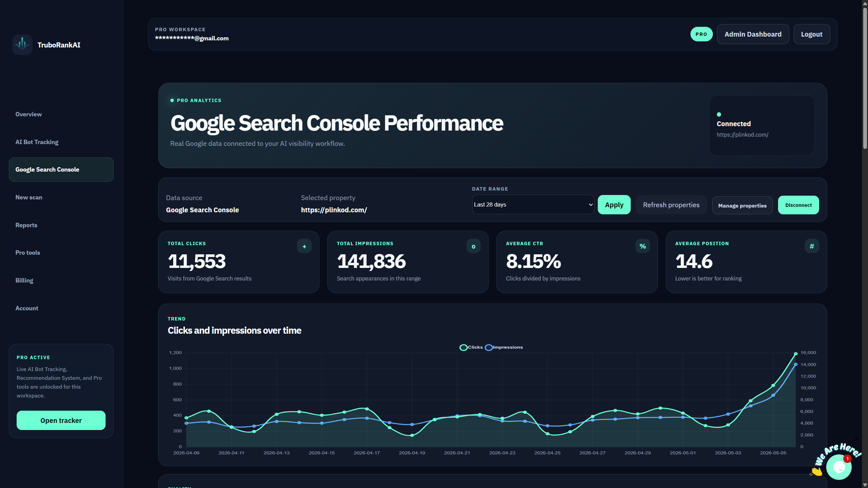Disconnect Google Search Console
The height and width of the screenshot is (488, 868).
pos(798,205)
